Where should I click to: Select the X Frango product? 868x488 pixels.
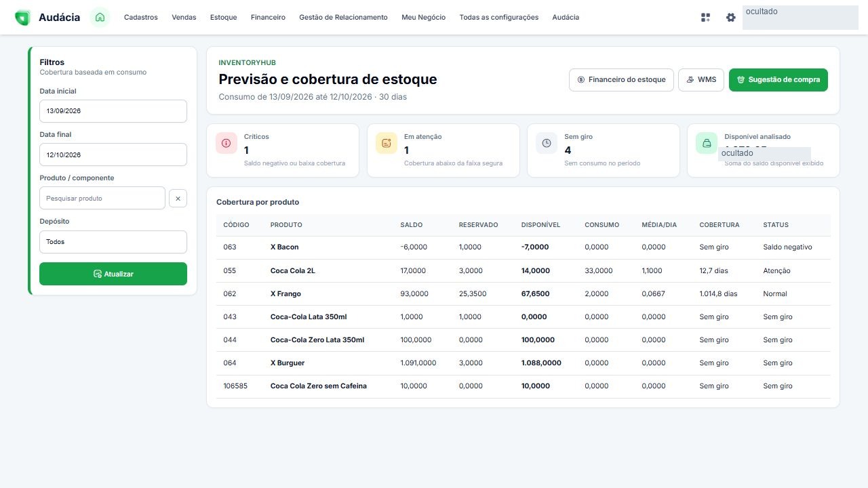click(x=285, y=293)
